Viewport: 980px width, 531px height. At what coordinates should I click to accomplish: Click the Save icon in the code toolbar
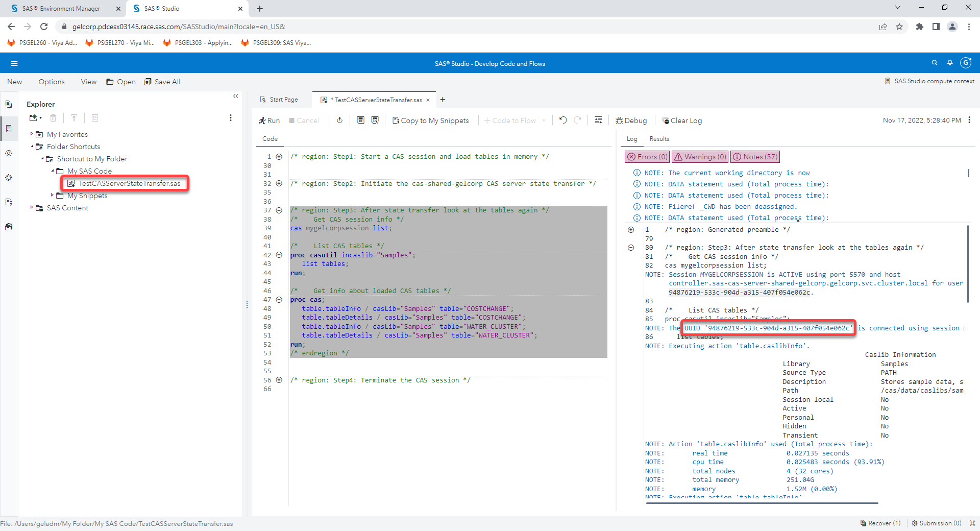point(360,120)
